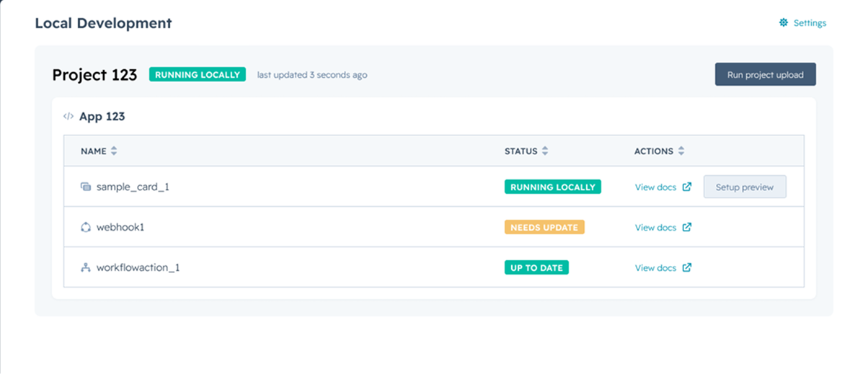868x374 pixels.
Task: Open View docs for sample_card_1
Action: point(655,187)
